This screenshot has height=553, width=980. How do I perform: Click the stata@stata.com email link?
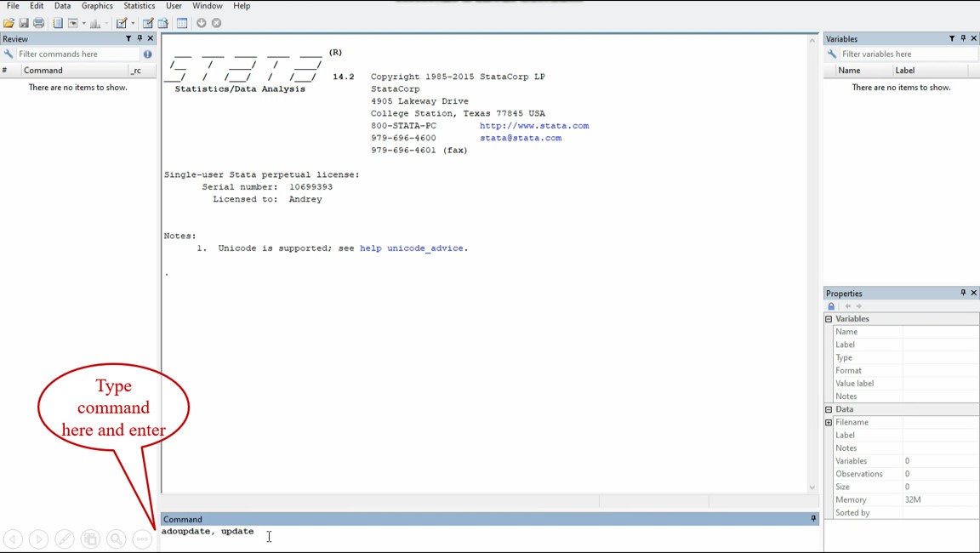tap(521, 138)
